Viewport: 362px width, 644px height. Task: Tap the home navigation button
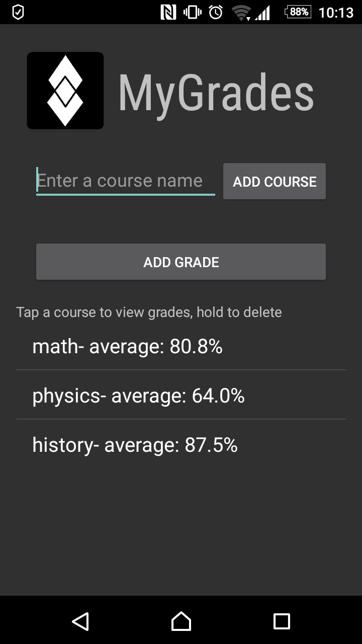click(181, 622)
